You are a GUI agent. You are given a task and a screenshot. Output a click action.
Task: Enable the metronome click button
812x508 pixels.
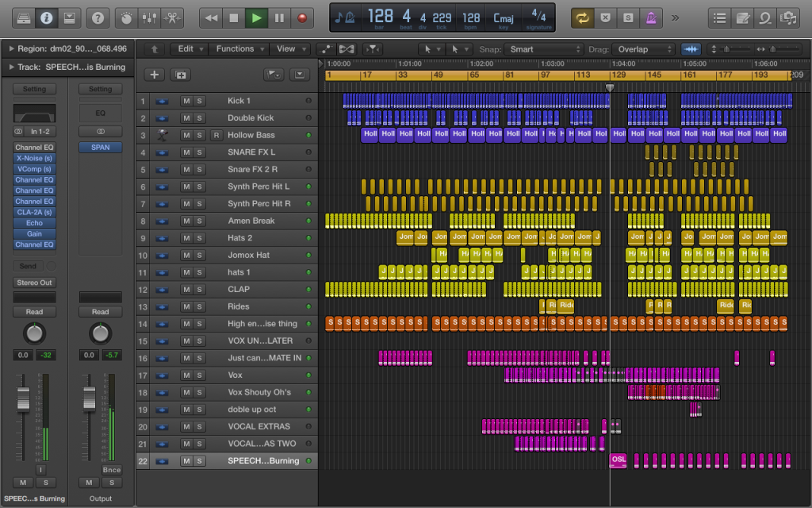[x=652, y=17]
